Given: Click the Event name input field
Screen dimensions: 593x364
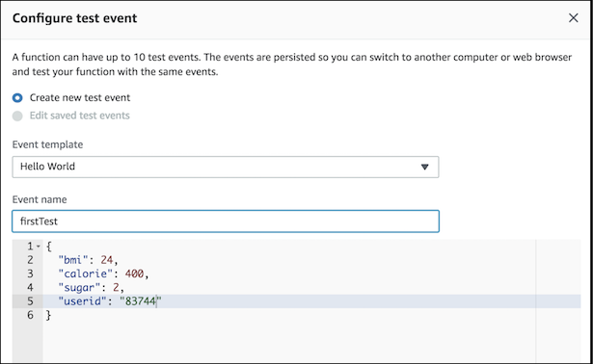Looking at the screenshot, I should point(226,221).
